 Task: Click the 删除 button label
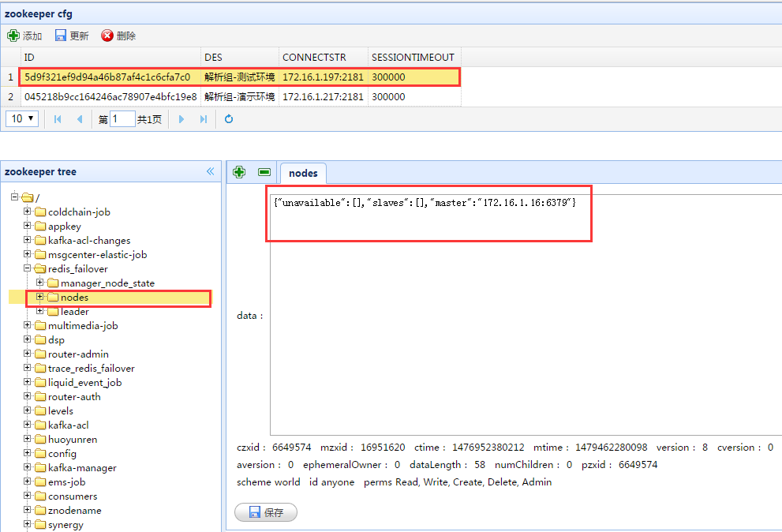tap(126, 36)
